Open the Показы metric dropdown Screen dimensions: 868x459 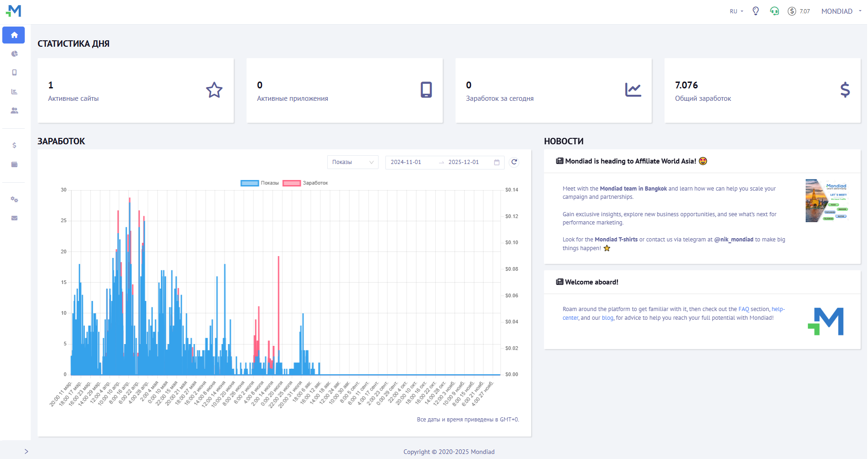tap(352, 162)
